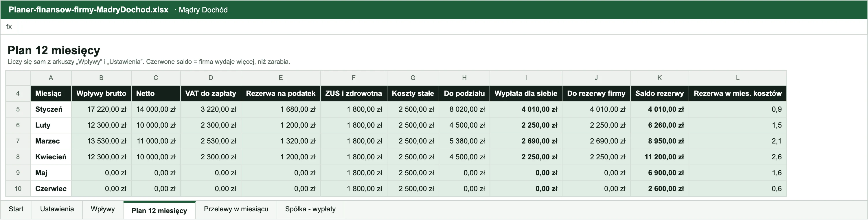
Task: Select row 5 header
Action: pyautogui.click(x=18, y=109)
